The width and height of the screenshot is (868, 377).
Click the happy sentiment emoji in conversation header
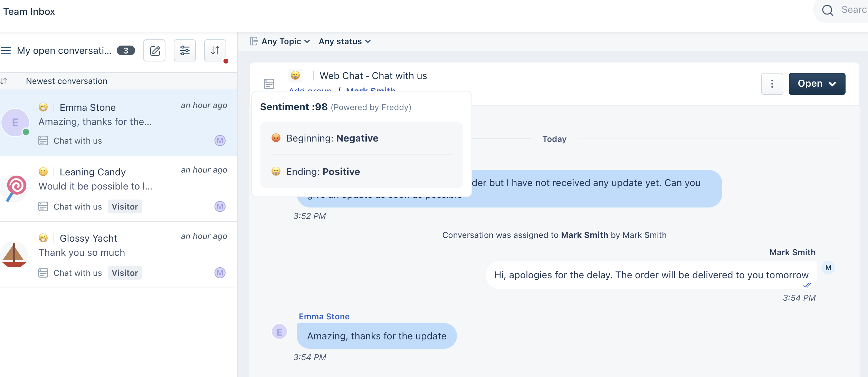pos(295,75)
